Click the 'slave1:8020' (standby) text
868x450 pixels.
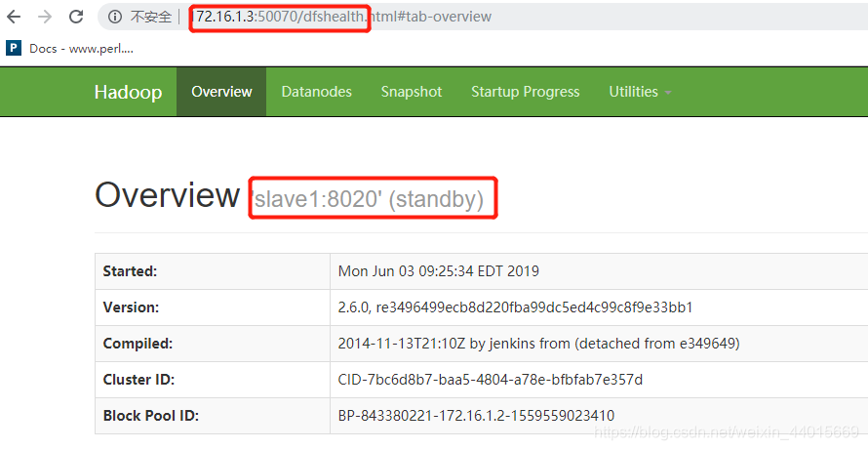(x=368, y=199)
